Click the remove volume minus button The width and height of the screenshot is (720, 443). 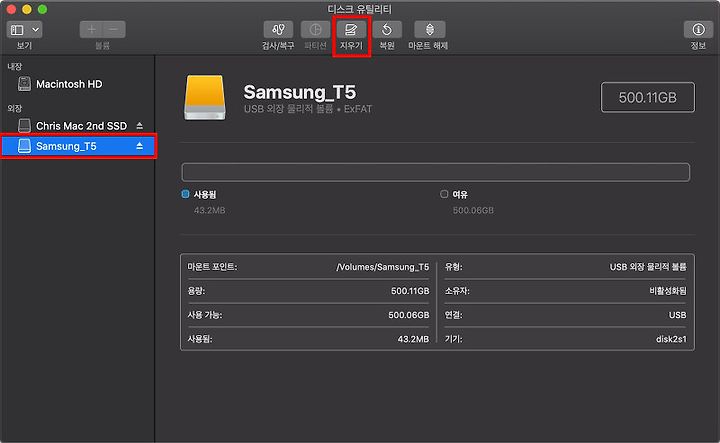114,30
